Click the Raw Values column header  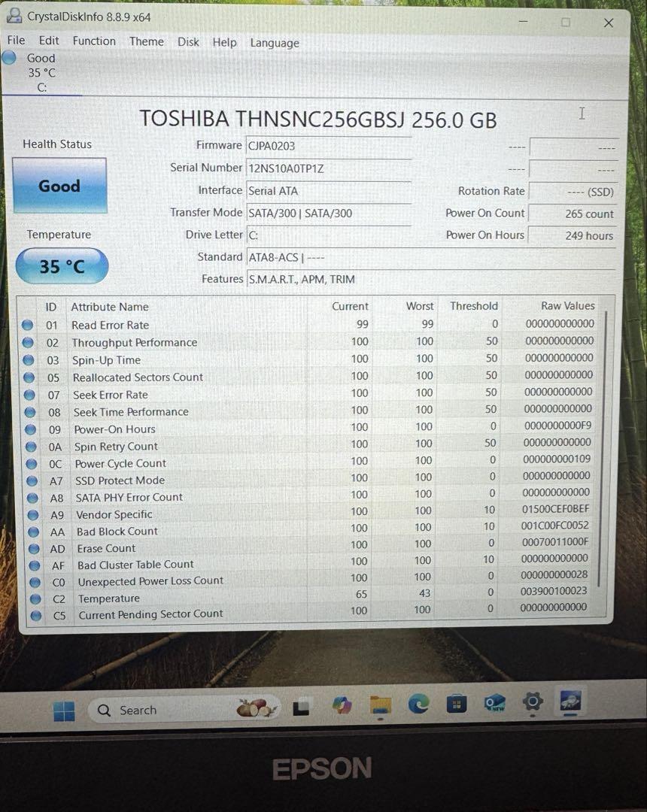(x=568, y=306)
